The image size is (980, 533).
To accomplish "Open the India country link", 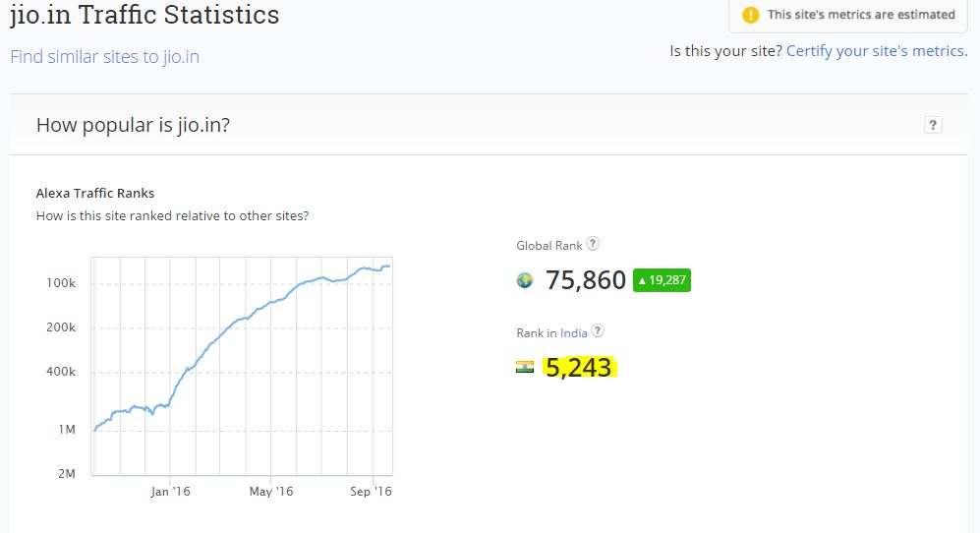I will coord(573,332).
